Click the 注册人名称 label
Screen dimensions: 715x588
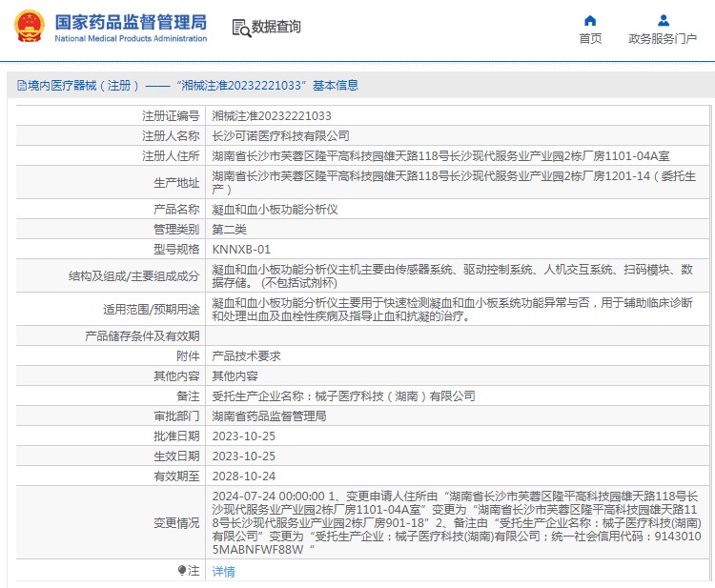coord(171,136)
